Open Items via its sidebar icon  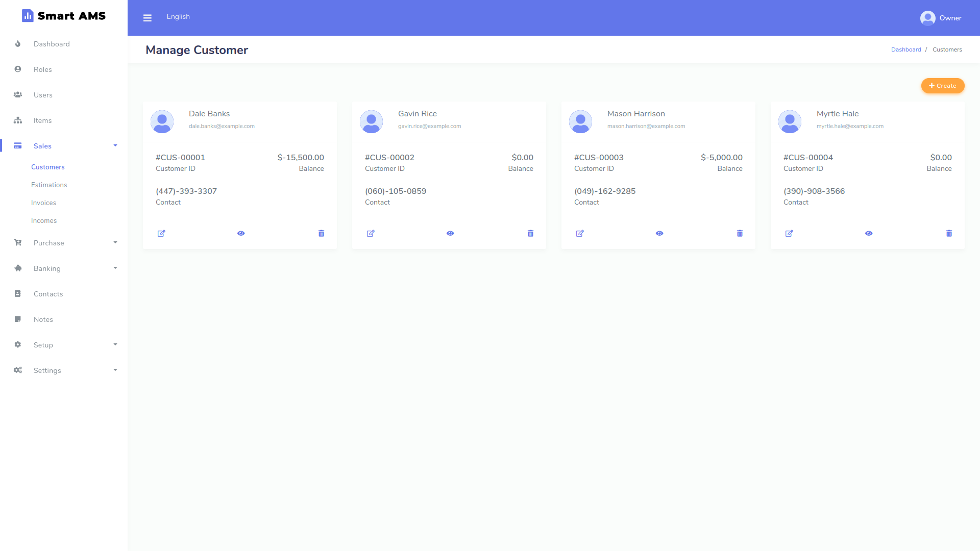17,120
